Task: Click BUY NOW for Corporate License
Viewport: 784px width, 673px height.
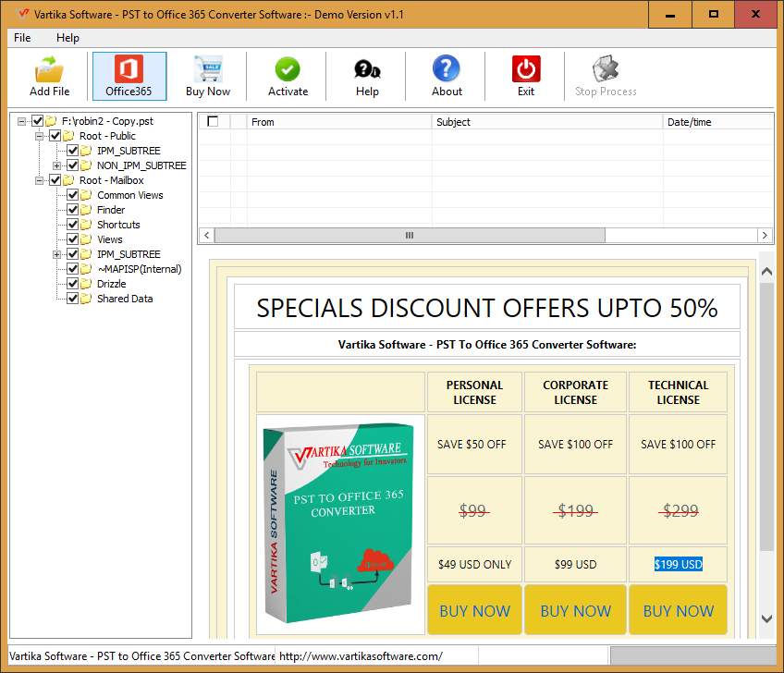Action: click(575, 610)
